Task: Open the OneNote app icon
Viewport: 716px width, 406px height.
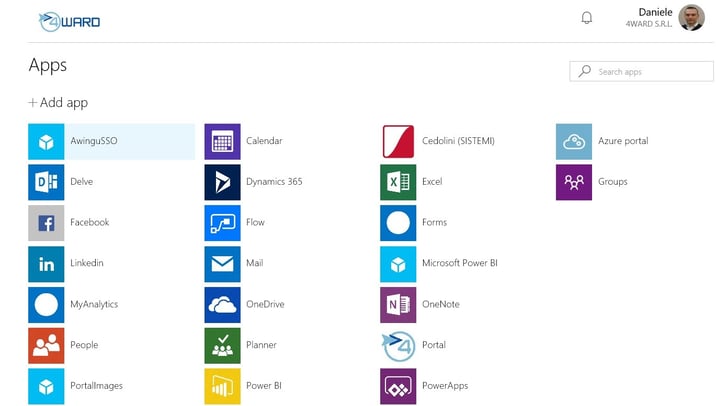Action: click(398, 304)
